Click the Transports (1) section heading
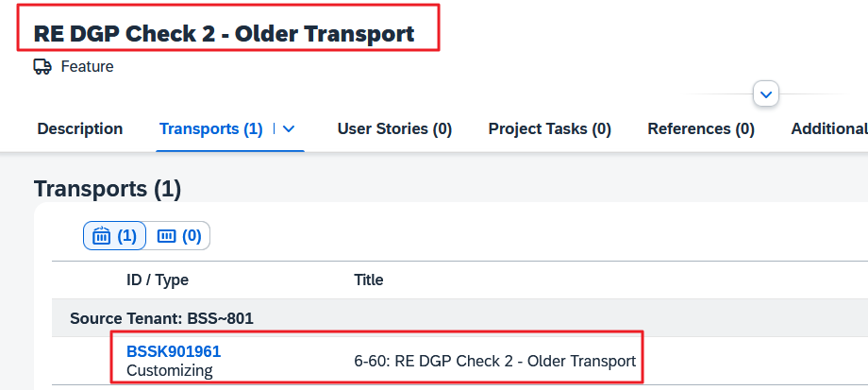This screenshot has height=390, width=868. pos(107,188)
